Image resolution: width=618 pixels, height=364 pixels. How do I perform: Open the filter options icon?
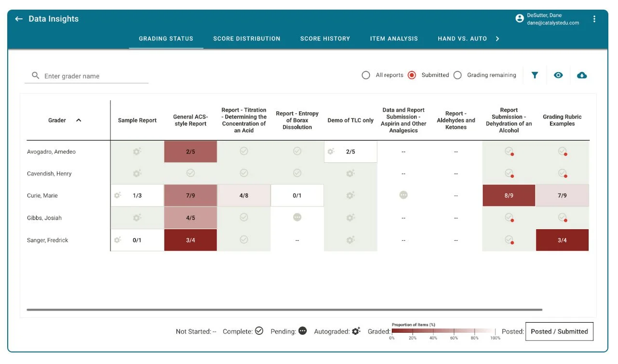pyautogui.click(x=534, y=75)
